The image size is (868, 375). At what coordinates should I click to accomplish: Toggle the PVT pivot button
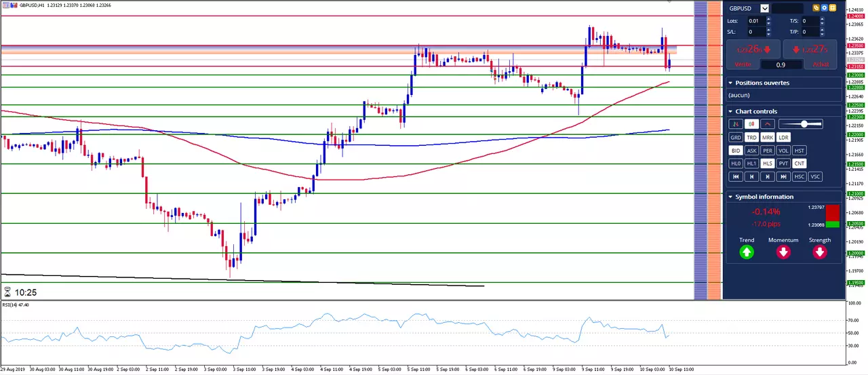(783, 163)
